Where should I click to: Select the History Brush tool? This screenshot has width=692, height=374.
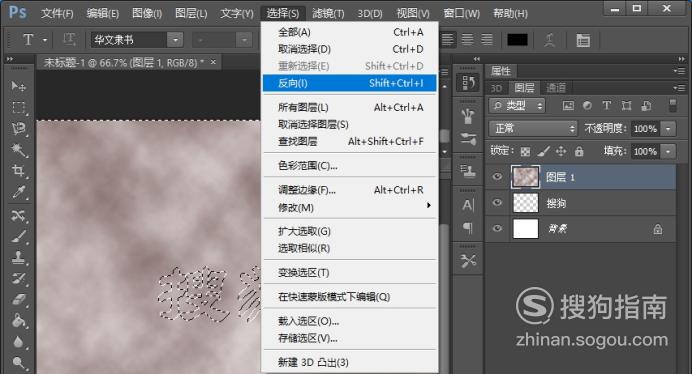click(18, 279)
